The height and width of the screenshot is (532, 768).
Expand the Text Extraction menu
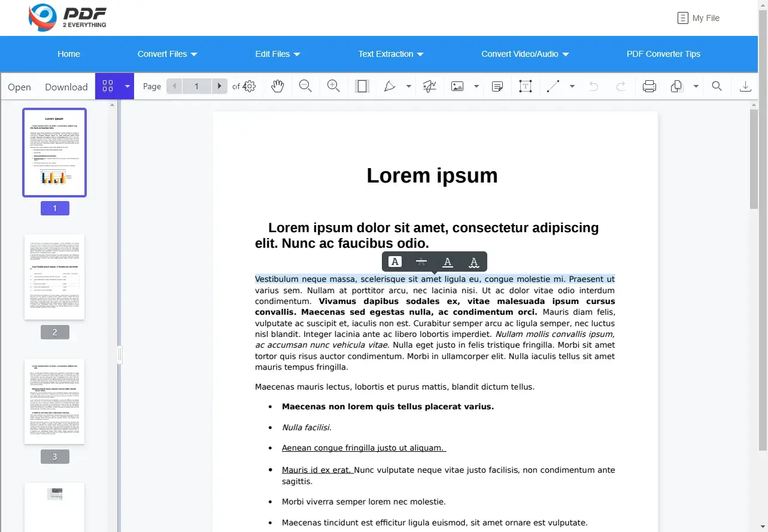[391, 54]
